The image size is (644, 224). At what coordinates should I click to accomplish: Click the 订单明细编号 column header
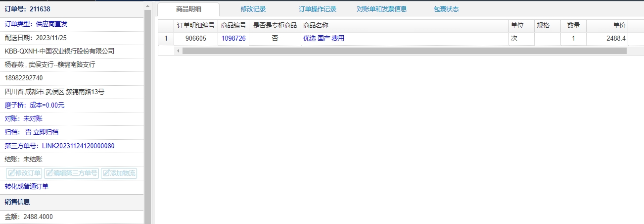[196, 25]
